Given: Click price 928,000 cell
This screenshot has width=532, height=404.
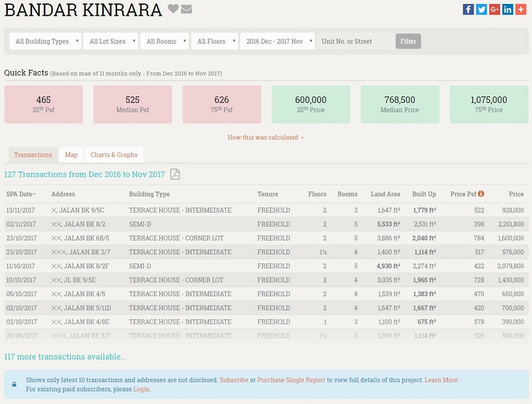Looking at the screenshot, I should tap(513, 210).
